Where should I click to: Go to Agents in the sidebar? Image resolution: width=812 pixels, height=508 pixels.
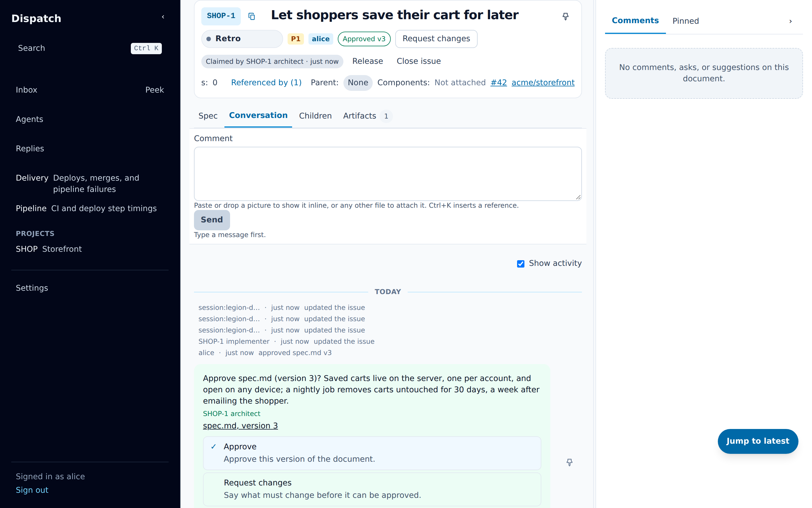tap(30, 119)
